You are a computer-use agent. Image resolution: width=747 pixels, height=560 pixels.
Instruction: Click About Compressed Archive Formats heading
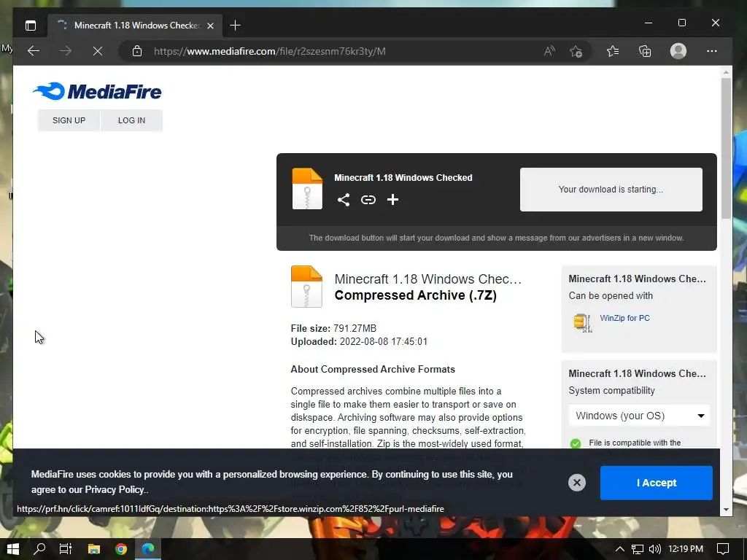tap(373, 370)
